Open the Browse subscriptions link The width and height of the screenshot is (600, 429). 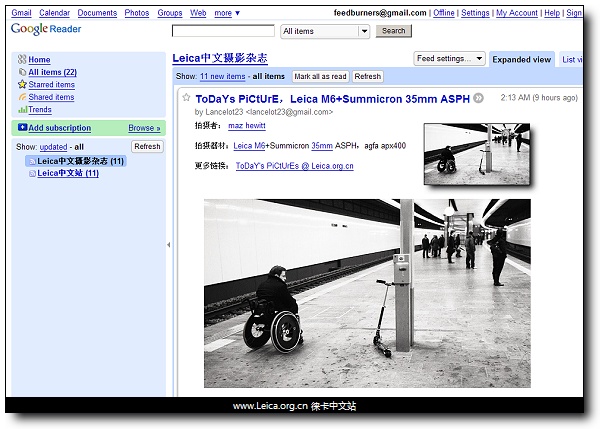[x=144, y=128]
